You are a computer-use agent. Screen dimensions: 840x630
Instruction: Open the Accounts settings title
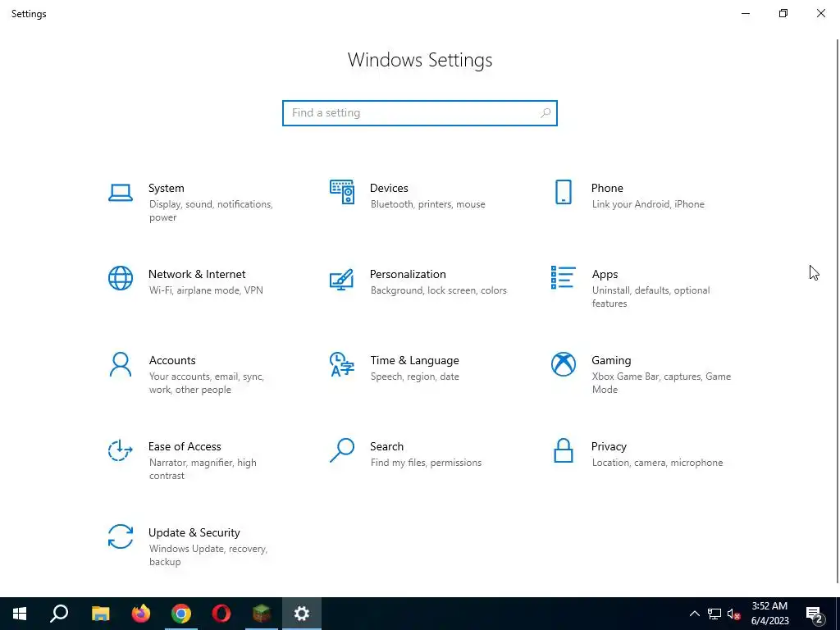pos(172,361)
